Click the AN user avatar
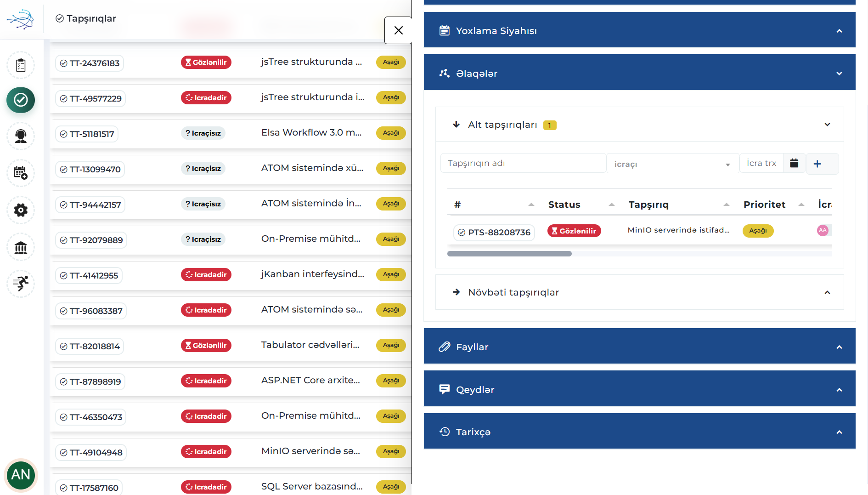The height and width of the screenshot is (495, 868). click(x=21, y=475)
